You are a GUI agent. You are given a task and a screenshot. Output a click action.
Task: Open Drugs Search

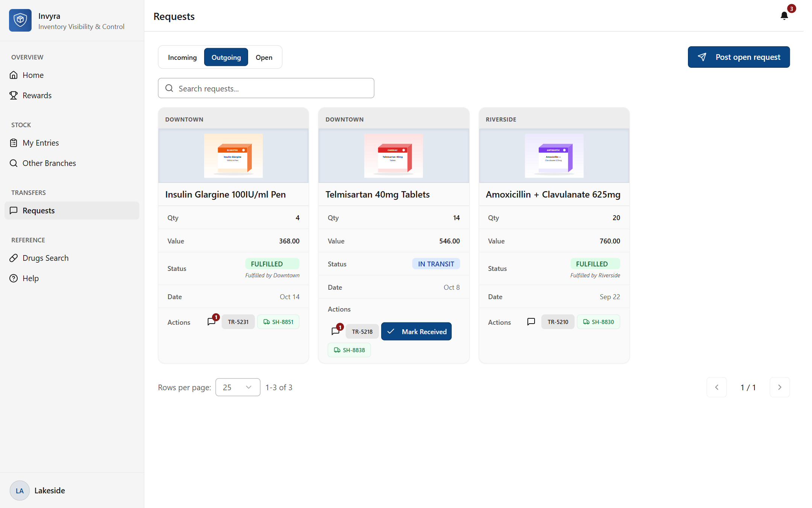coord(72,258)
